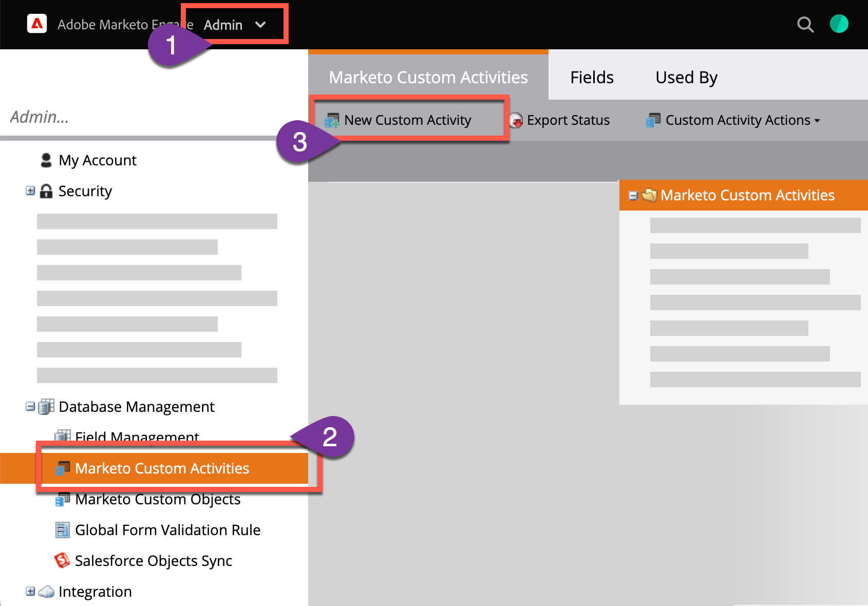Click the Marketo Custom Objects icon
Viewport: 868px width, 606px height.
[63, 499]
